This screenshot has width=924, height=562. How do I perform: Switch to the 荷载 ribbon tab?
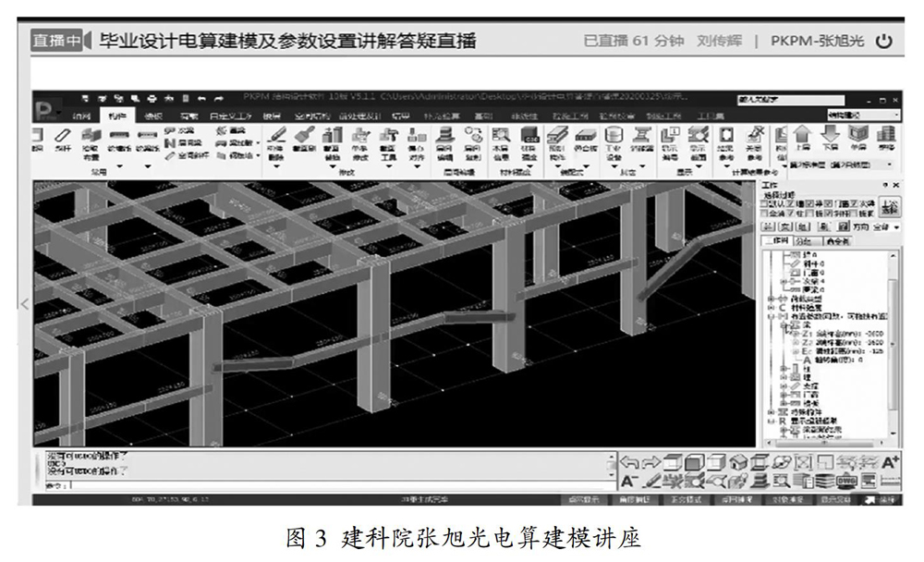coord(189,116)
